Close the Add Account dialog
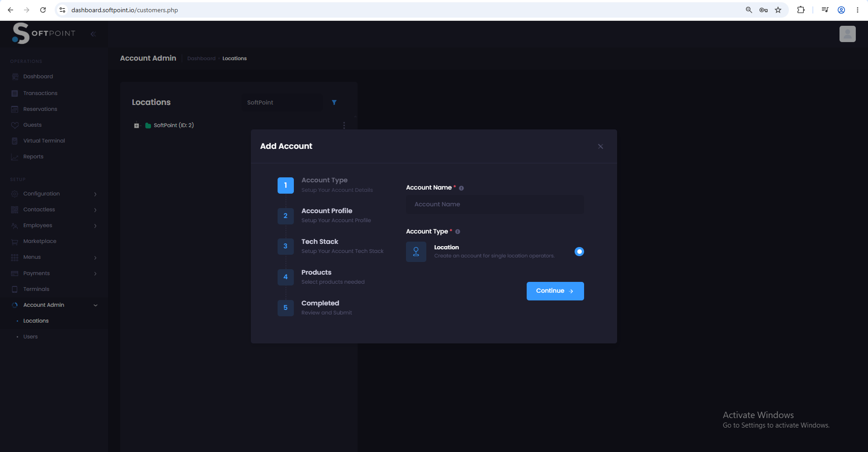The height and width of the screenshot is (452, 868). [x=600, y=147]
